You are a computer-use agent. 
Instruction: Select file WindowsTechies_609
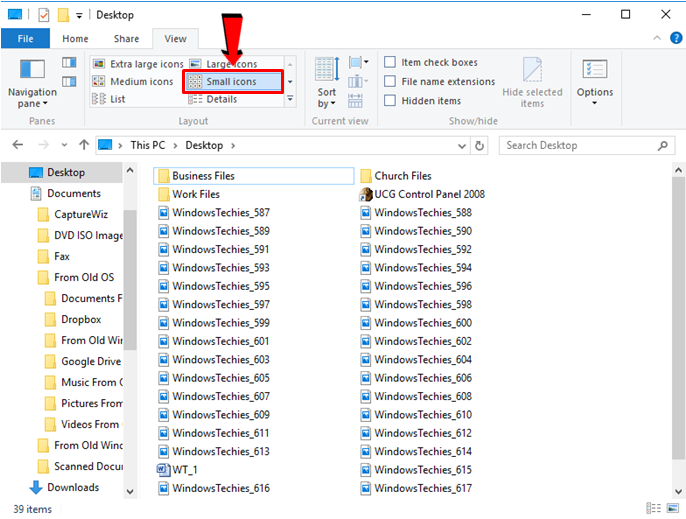click(x=214, y=414)
